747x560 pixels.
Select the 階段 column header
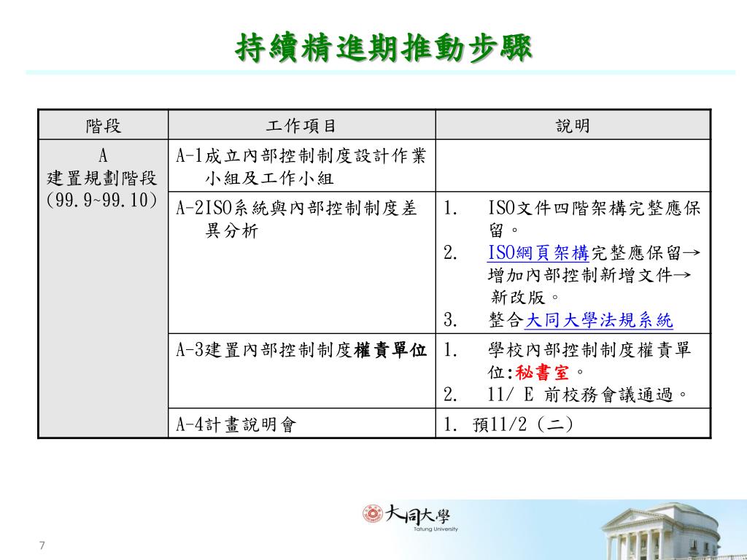(x=103, y=125)
